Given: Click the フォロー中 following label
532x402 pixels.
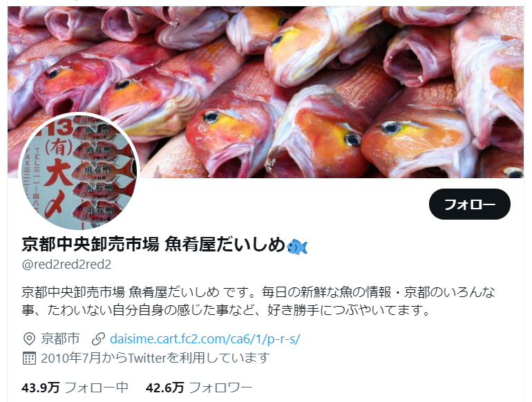Looking at the screenshot, I should (x=96, y=387).
